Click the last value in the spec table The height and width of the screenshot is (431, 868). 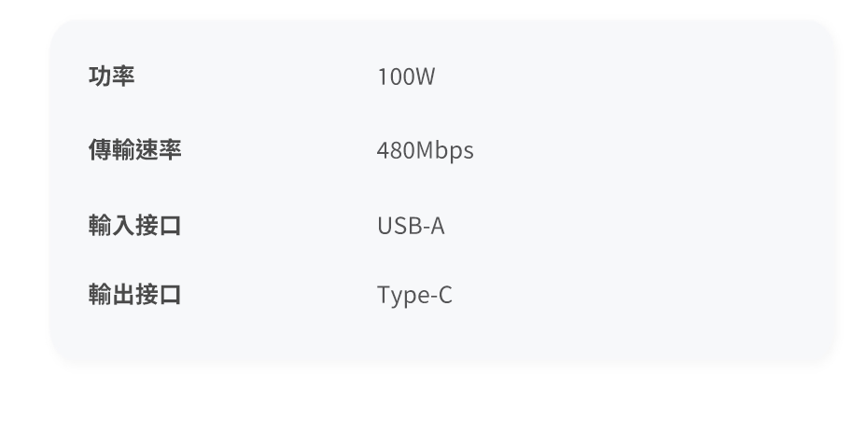pyautogui.click(x=414, y=296)
